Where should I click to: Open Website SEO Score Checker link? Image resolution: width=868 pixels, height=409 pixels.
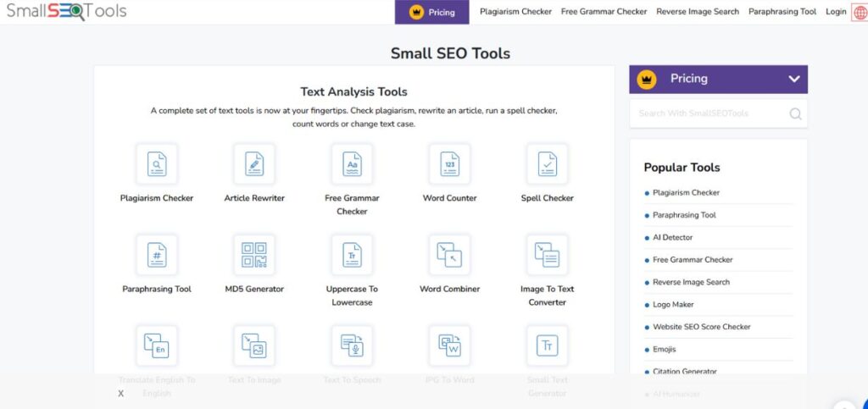(701, 327)
